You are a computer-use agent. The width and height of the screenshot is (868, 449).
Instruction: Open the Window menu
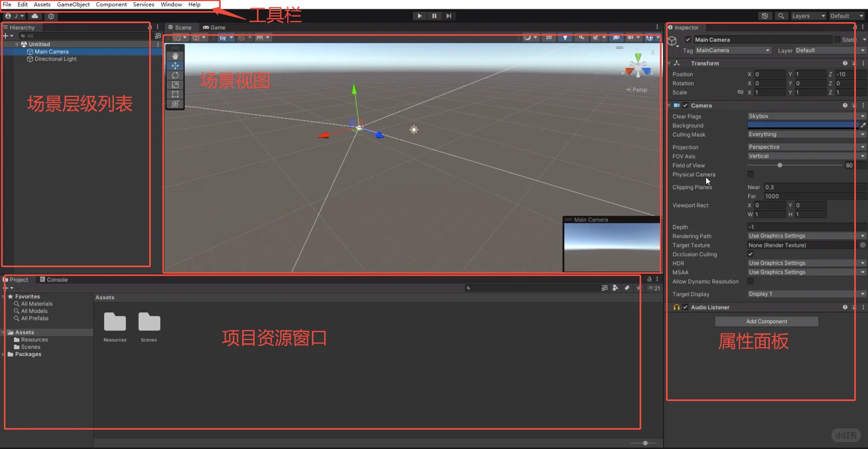[x=171, y=4]
